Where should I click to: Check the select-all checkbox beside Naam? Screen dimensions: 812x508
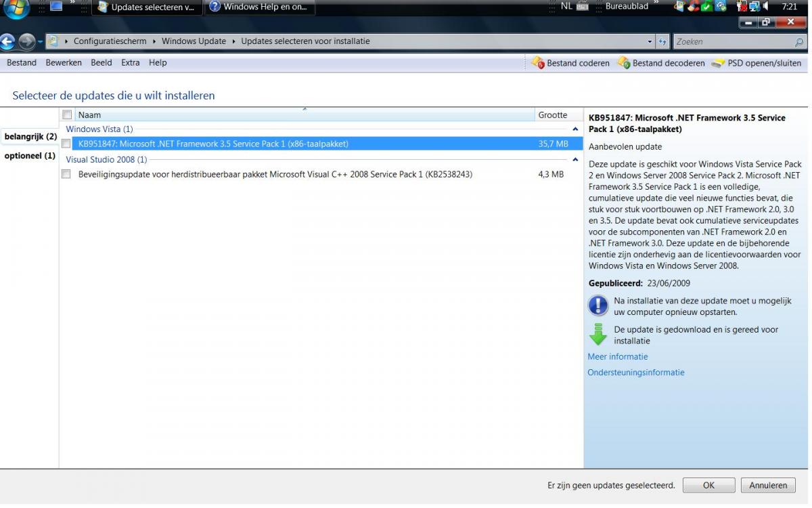tap(66, 115)
